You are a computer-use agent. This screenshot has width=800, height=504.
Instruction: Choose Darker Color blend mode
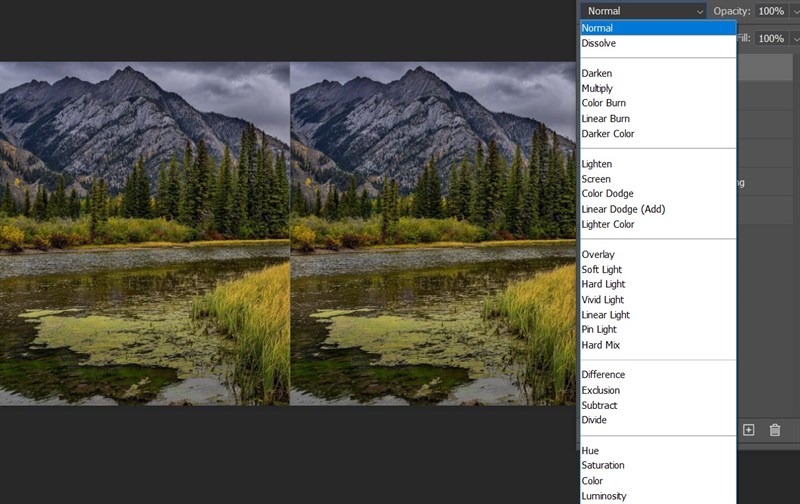click(607, 134)
